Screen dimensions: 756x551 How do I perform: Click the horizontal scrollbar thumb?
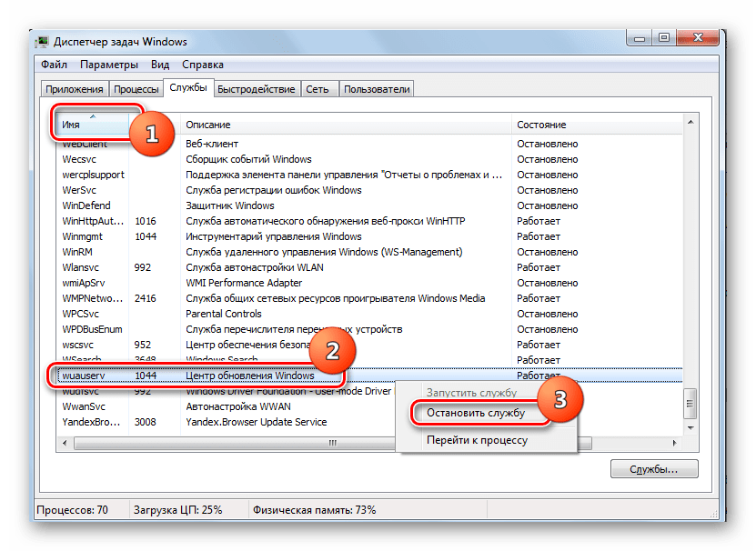pos(333,443)
